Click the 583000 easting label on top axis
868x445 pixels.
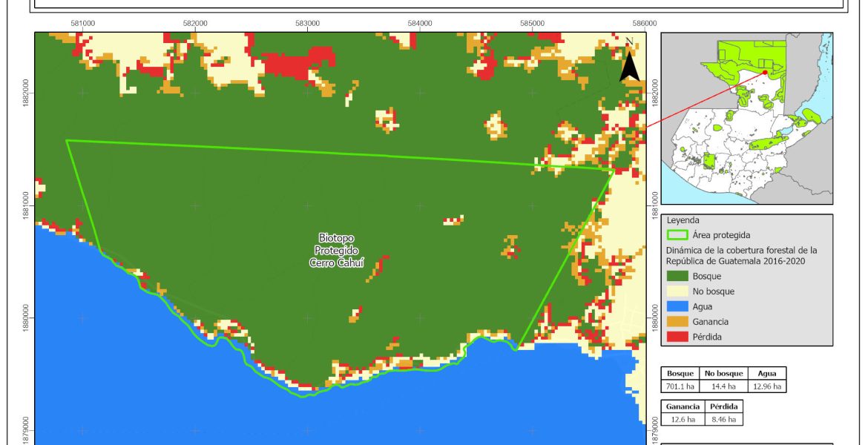click(x=307, y=24)
